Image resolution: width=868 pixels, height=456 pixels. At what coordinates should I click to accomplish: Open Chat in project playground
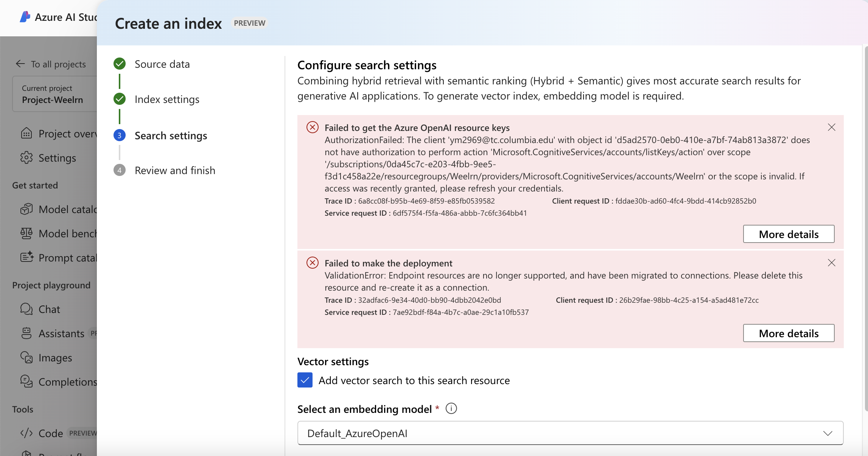49,309
